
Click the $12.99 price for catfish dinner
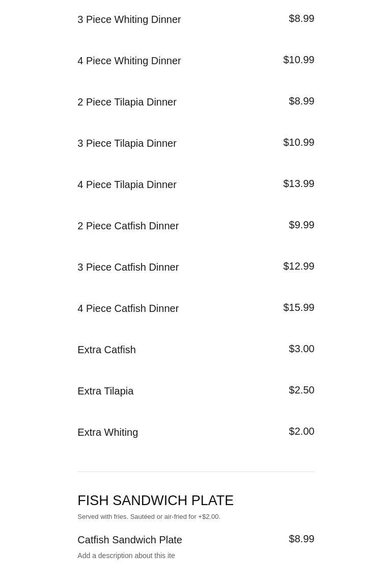pos(299,266)
